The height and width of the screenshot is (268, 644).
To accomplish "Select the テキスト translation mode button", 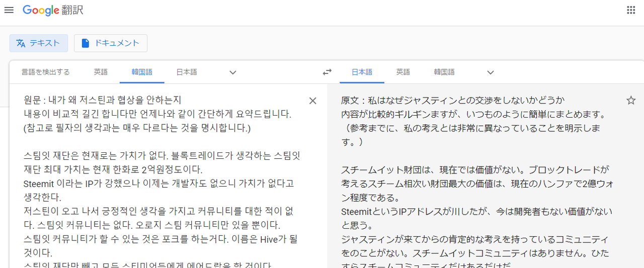I will pos(39,43).
